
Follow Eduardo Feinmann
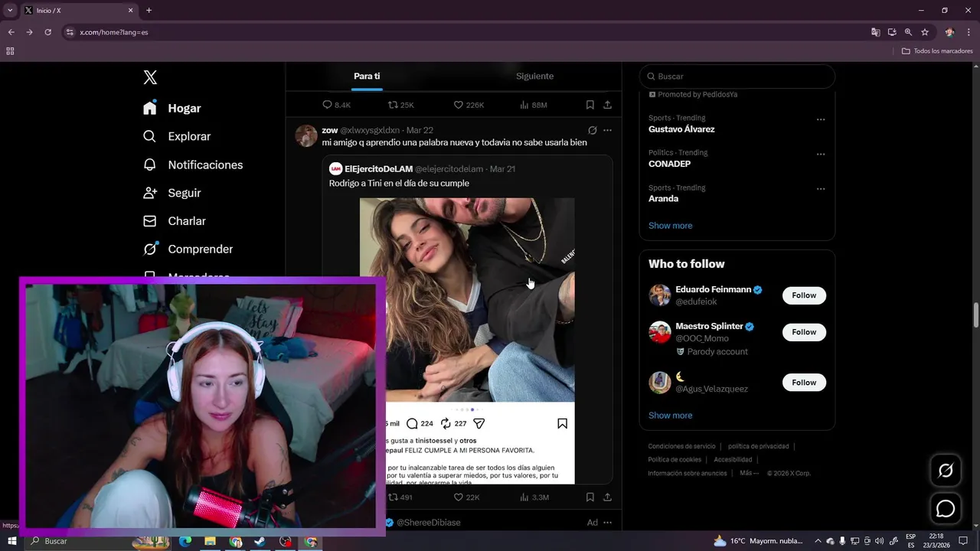pyautogui.click(x=804, y=295)
